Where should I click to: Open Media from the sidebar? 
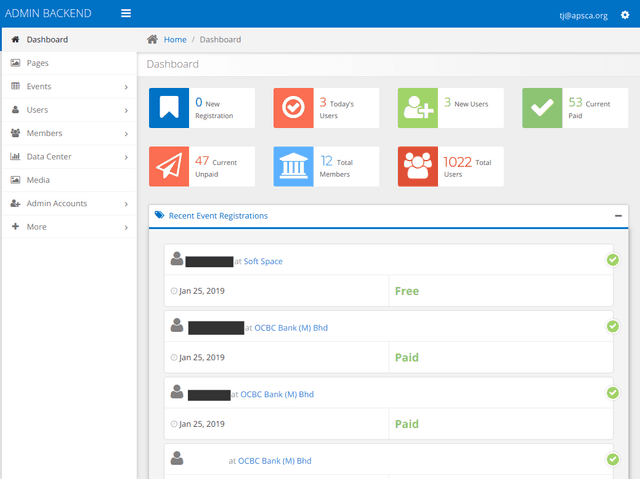[x=38, y=180]
